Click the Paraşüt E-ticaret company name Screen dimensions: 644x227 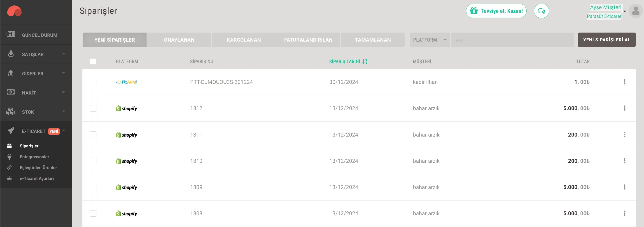pos(604,16)
